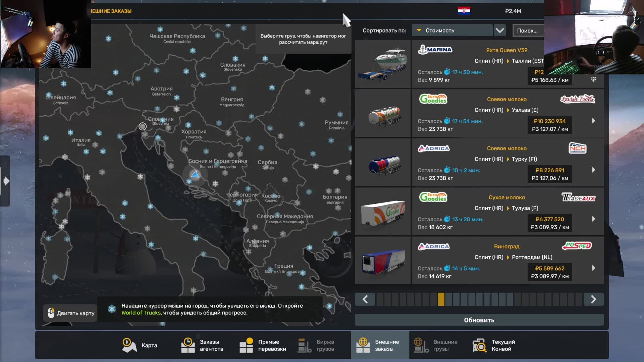The height and width of the screenshot is (362, 644).
Task: Select Прямые перевозки icon in the bottom bar
Action: coord(246,345)
